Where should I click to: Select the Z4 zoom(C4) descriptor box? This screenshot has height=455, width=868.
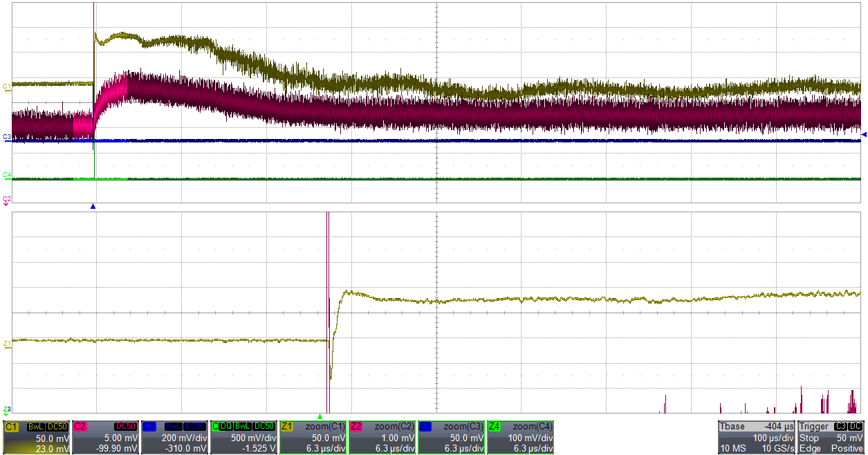520,437
